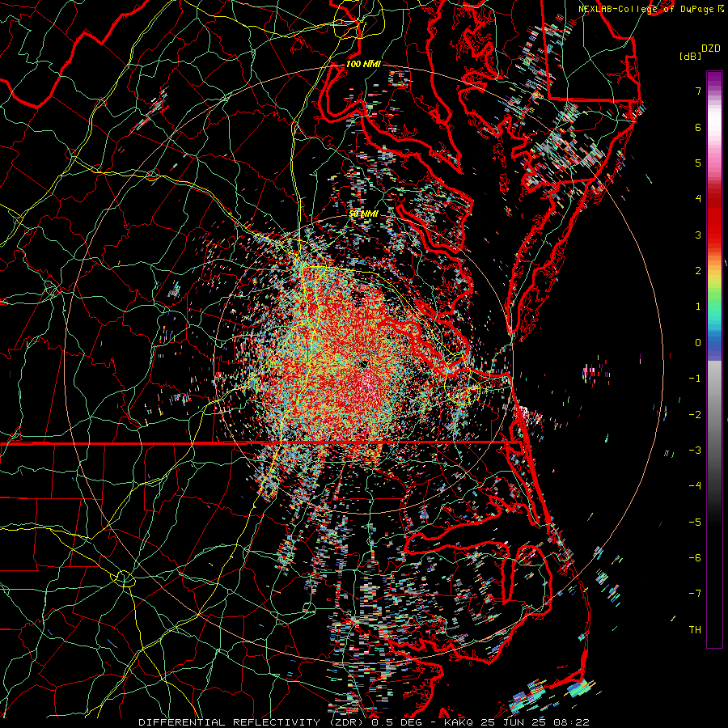Image resolution: width=728 pixels, height=728 pixels.
Task: Click the red segment of the ZDR color bar
Action: [714, 218]
